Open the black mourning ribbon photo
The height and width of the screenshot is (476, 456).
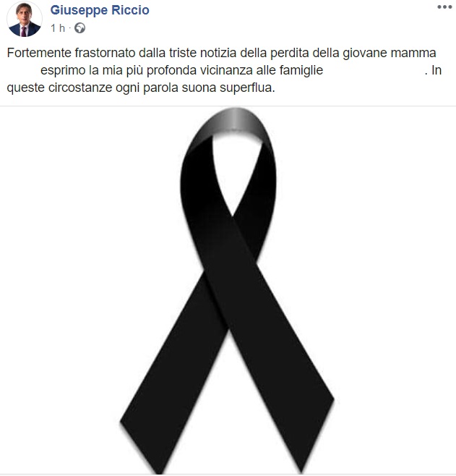[x=228, y=291]
